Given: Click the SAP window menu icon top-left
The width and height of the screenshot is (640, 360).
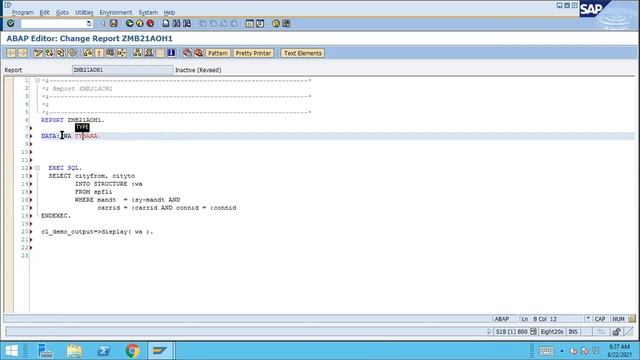Looking at the screenshot, I should pyautogui.click(x=8, y=5).
